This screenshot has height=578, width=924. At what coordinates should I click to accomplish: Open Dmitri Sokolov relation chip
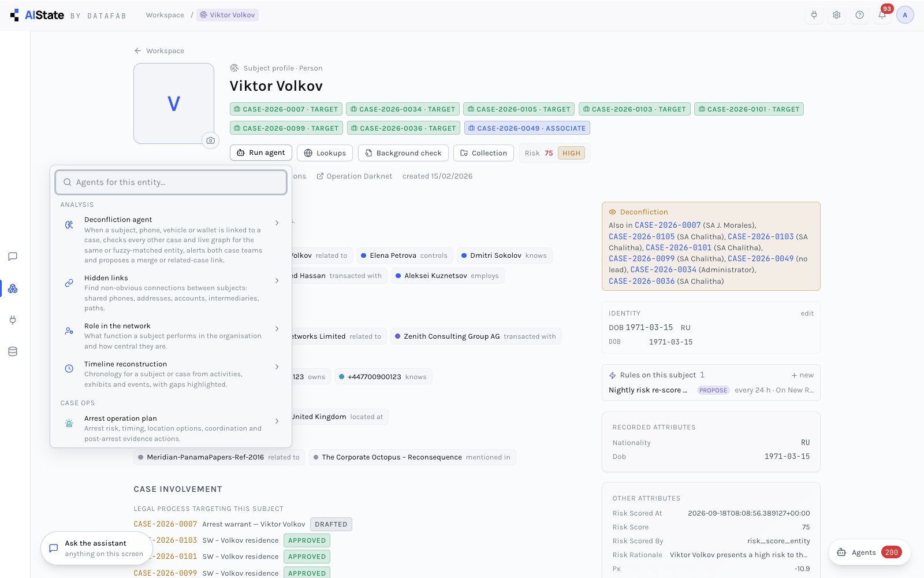(x=505, y=255)
